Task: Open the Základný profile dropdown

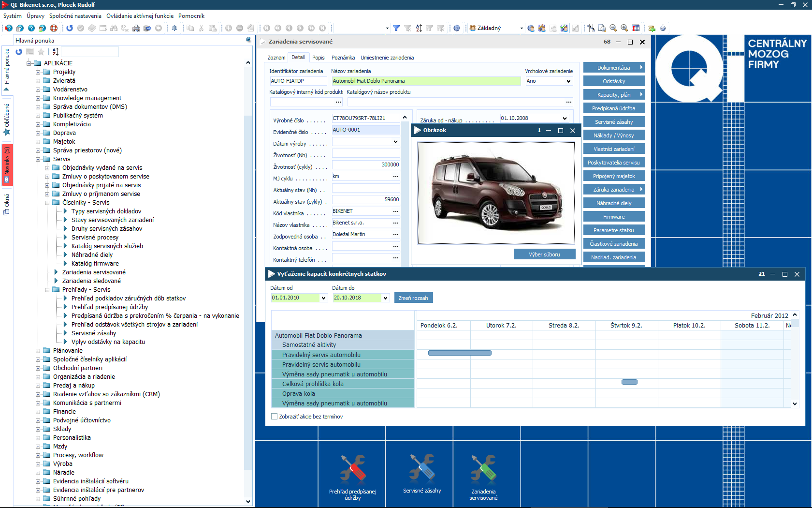Action: pyautogui.click(x=521, y=28)
